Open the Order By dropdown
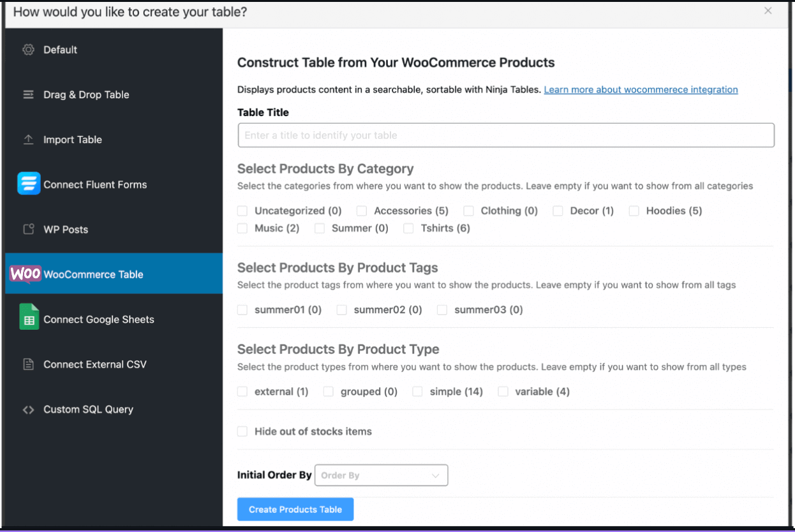The image size is (795, 532). point(381,475)
